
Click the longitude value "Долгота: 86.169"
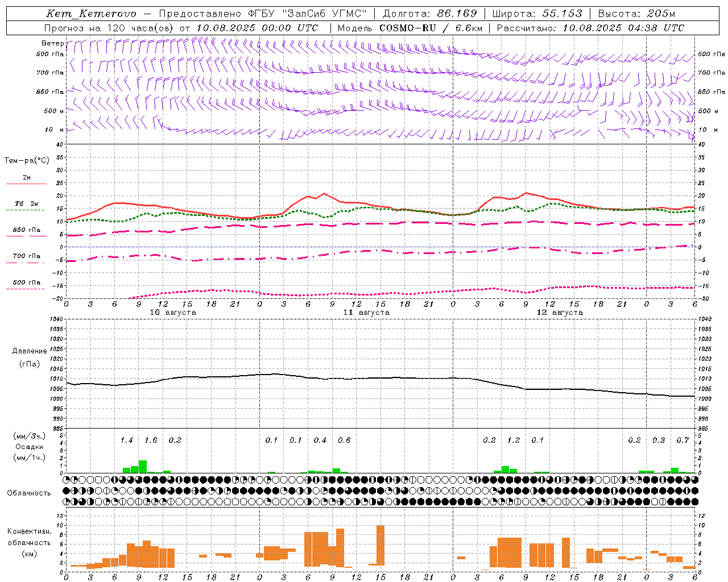430,14
